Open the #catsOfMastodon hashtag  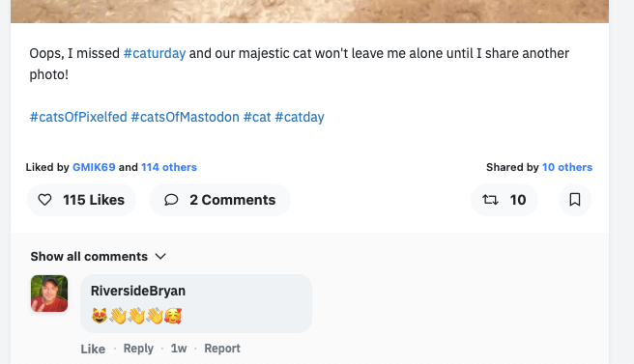coord(186,117)
